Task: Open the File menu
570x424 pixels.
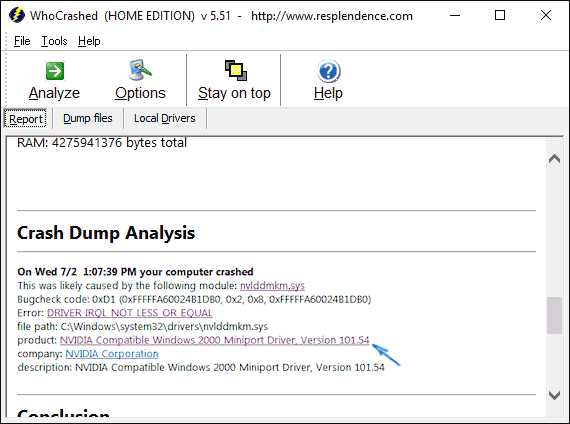Action: (22, 41)
